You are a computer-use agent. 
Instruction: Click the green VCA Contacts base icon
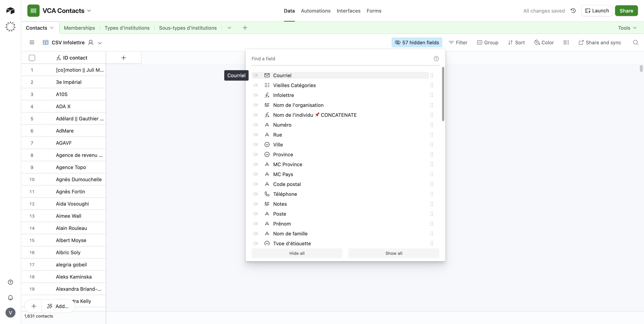[33, 11]
